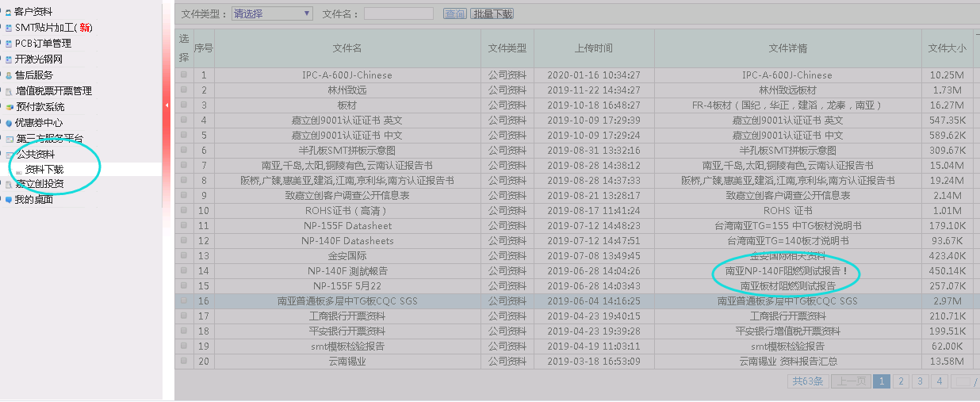Click the 售后服务 person icon
The width and height of the screenshot is (980, 402).
9,75
